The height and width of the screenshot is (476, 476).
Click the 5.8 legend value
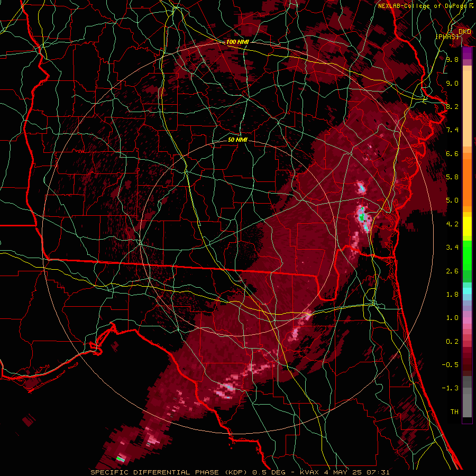pos(452,177)
